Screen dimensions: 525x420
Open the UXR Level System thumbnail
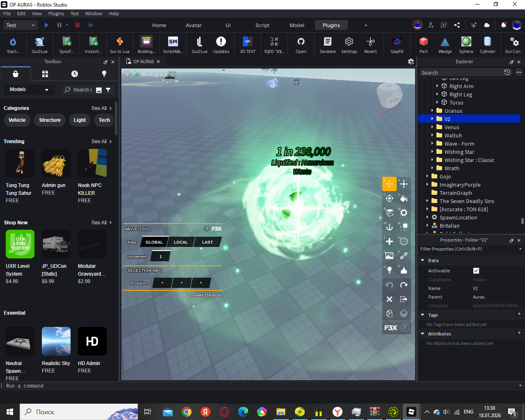20,244
